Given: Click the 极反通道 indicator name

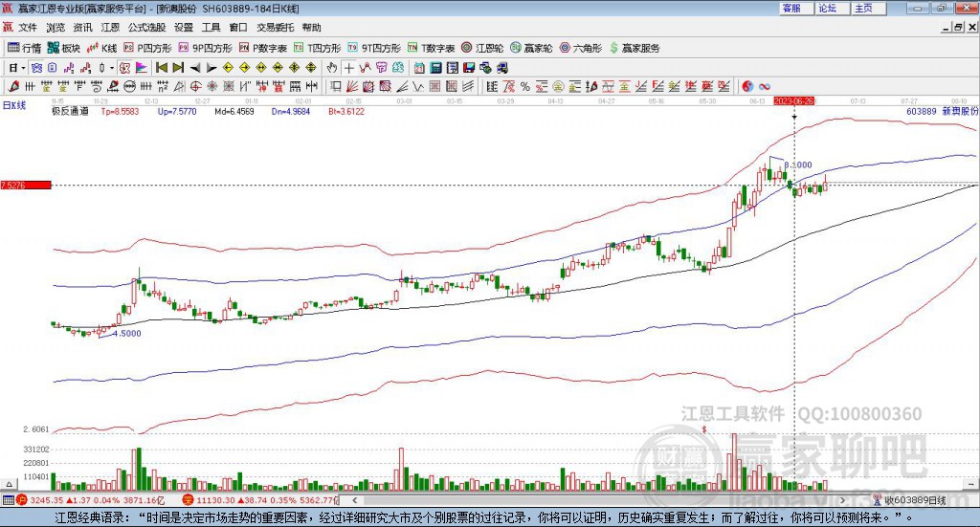Looking at the screenshot, I should click(x=70, y=111).
